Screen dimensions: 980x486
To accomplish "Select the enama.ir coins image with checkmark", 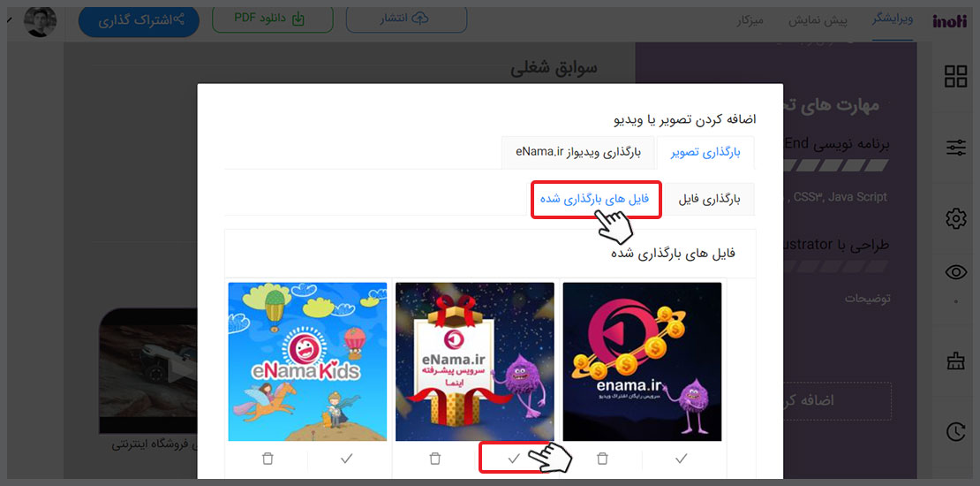I will (682, 459).
